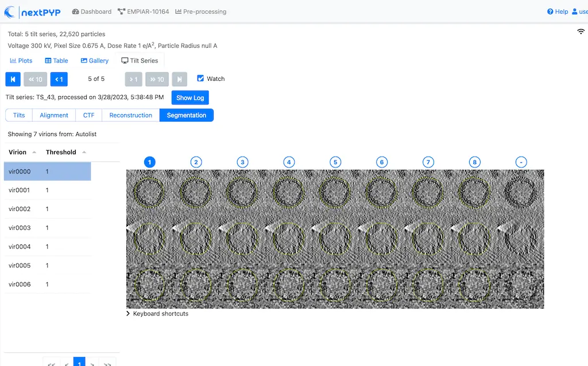The width and height of the screenshot is (588, 366).
Task: Open the Reconstruction sub-tab
Action: [130, 115]
